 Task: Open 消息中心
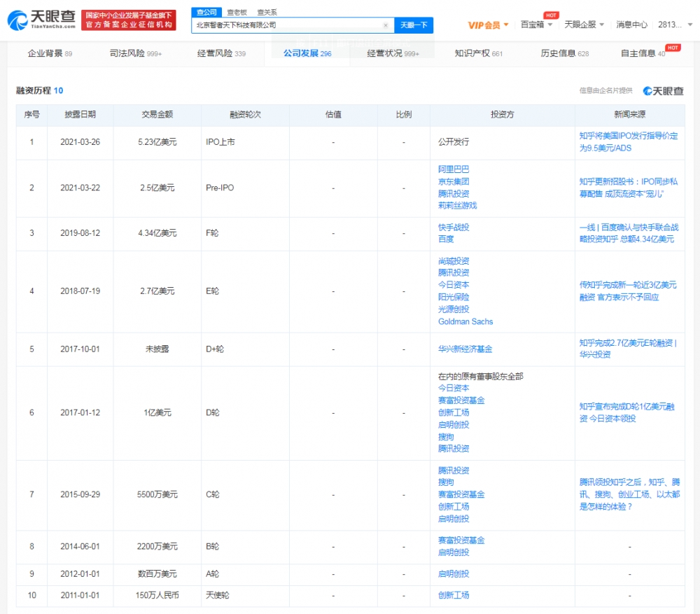pyautogui.click(x=631, y=25)
